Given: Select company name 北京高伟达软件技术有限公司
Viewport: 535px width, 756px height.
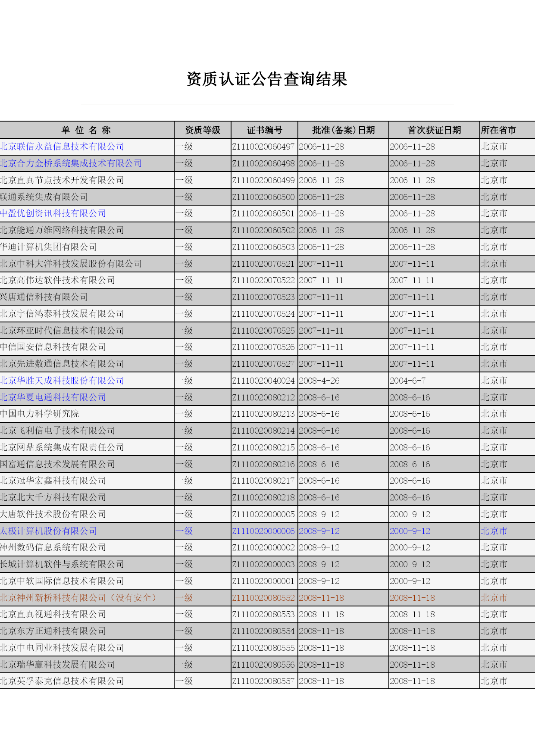Looking at the screenshot, I should (58, 280).
